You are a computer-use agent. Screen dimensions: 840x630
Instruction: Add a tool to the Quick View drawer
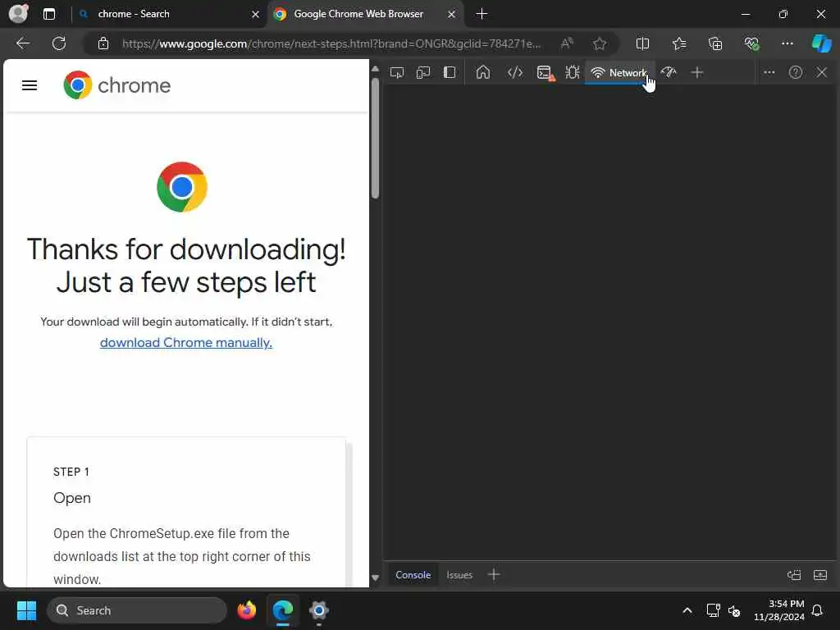click(x=494, y=575)
